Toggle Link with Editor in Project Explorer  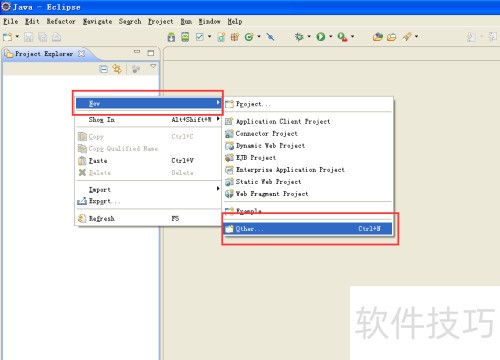click(x=117, y=69)
